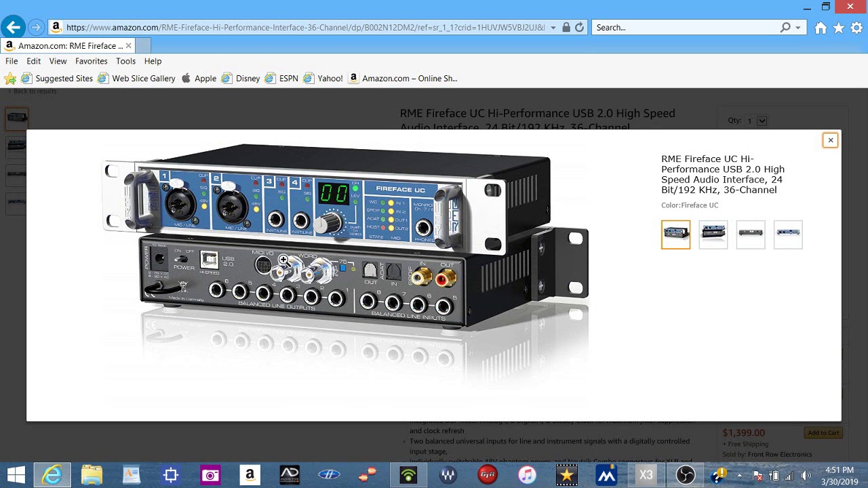This screenshot has height=488, width=868.
Task: Click Internet Explorer taskbar icon
Action: point(52,475)
